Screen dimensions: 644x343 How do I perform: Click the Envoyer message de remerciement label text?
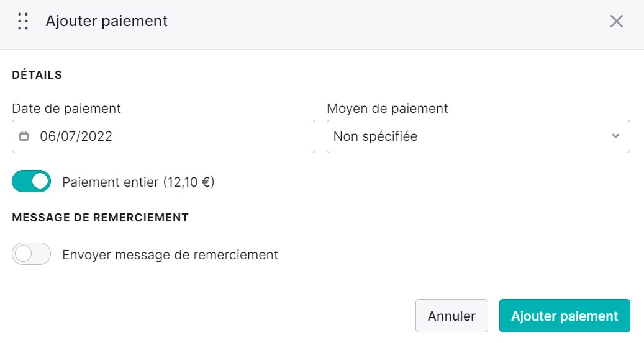170,255
